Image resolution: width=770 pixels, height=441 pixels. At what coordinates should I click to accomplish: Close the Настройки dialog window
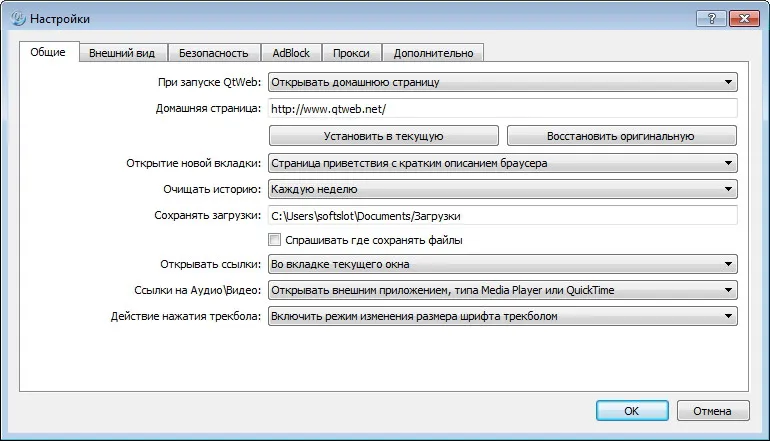pyautogui.click(x=744, y=19)
